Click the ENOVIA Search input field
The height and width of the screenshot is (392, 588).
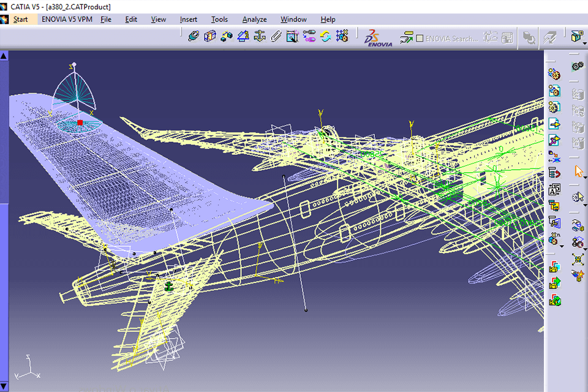(453, 38)
